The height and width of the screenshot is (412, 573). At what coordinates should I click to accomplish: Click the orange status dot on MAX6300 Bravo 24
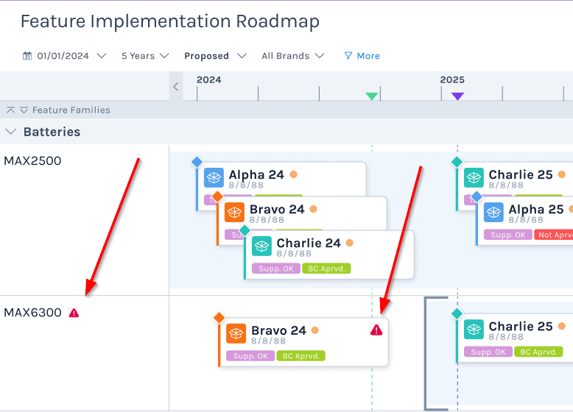315,330
